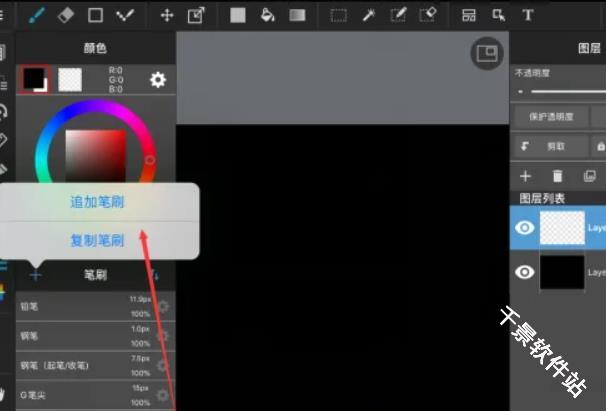Add a new layer with plus icon

click(x=525, y=176)
